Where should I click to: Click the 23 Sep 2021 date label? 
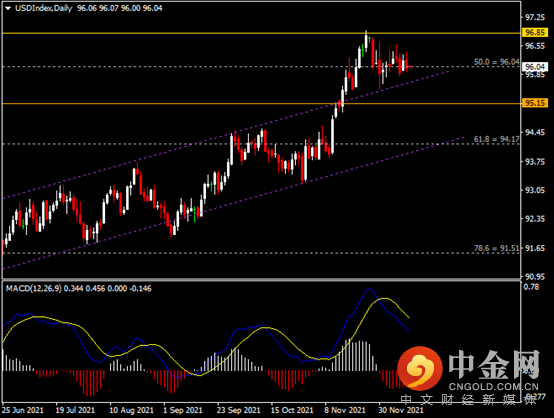click(x=238, y=410)
